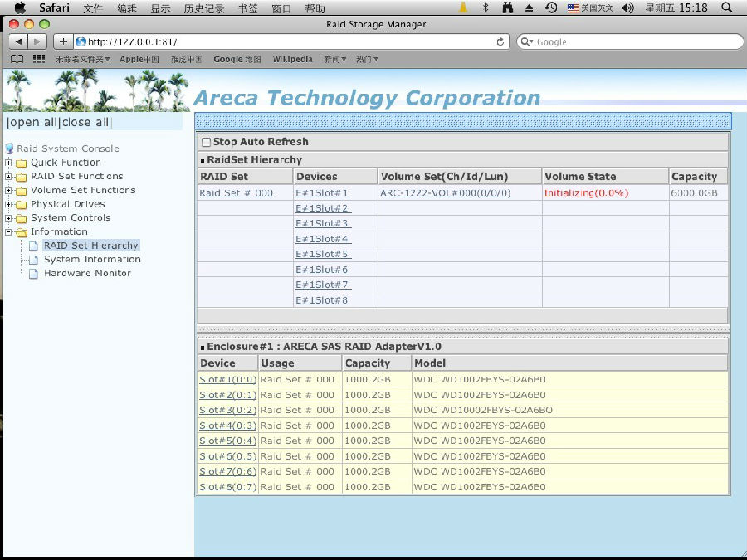Click the yellow status icon in menu bar
Viewport: 747px width, 560px height.
(463, 7)
